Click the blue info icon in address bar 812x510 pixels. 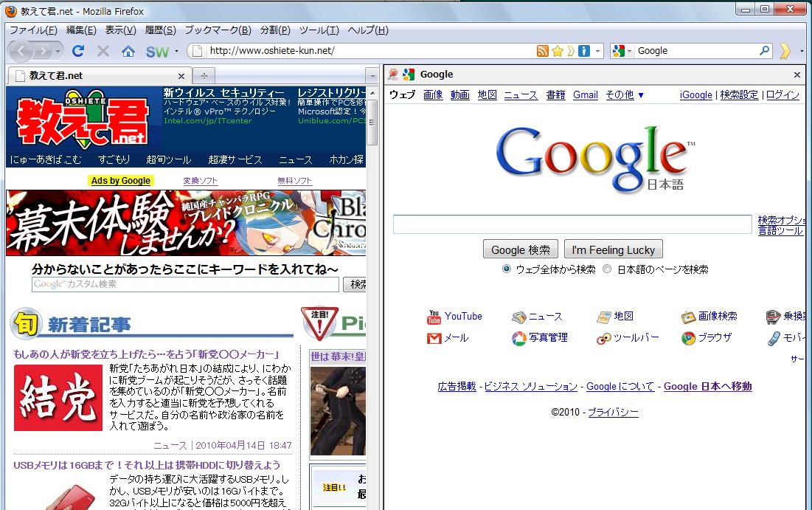(584, 51)
